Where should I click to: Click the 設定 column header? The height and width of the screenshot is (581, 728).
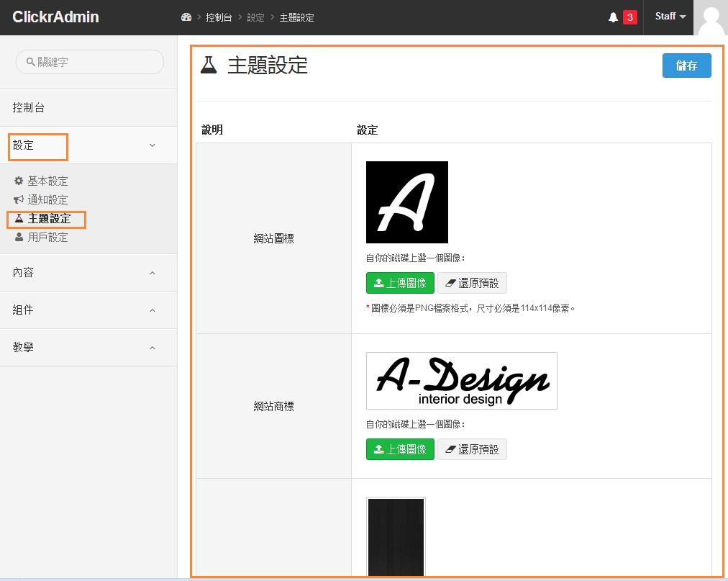(368, 130)
